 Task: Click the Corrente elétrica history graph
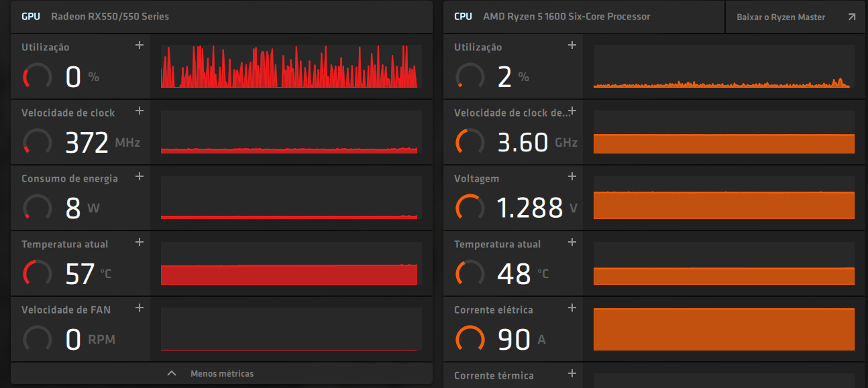pos(724,329)
